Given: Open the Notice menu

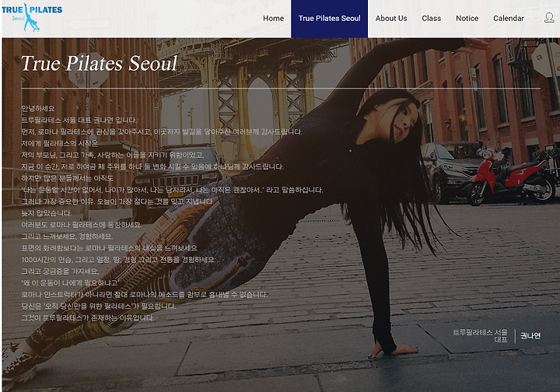Looking at the screenshot, I should (x=467, y=18).
